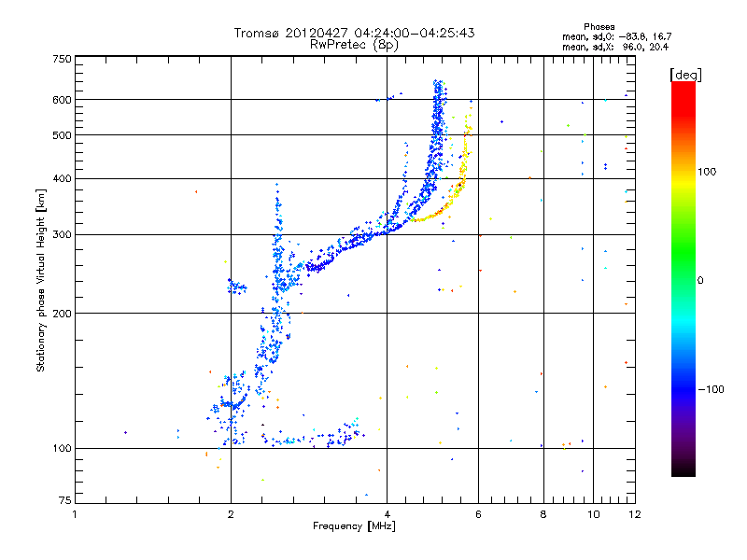The image size is (747, 560).
Task: Click the x-axis label '12'
Action: pos(635,514)
